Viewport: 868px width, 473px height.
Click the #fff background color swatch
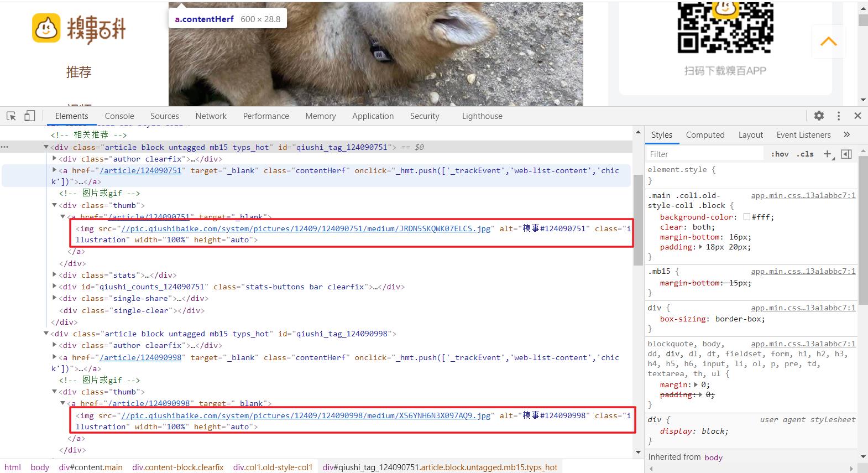click(x=747, y=217)
